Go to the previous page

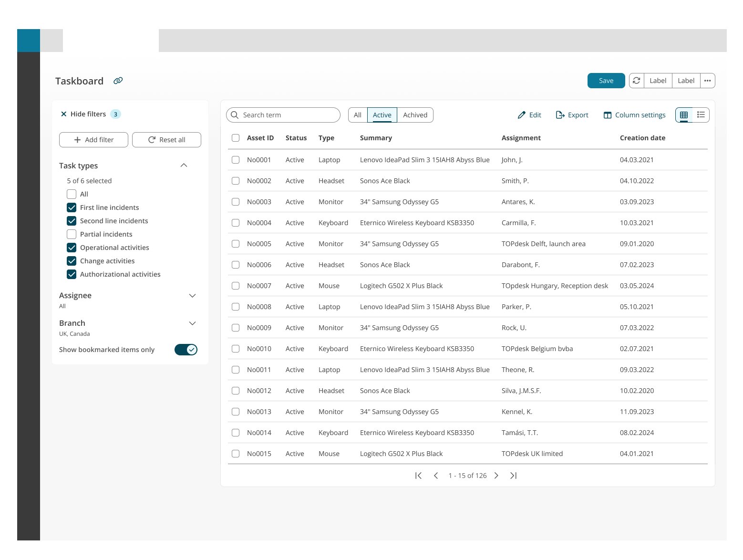point(436,476)
